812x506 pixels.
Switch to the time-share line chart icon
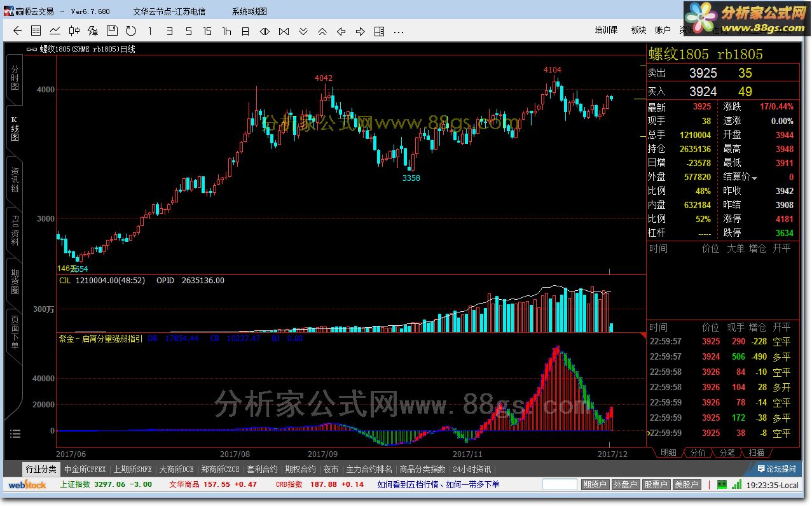pyautogui.click(x=55, y=31)
